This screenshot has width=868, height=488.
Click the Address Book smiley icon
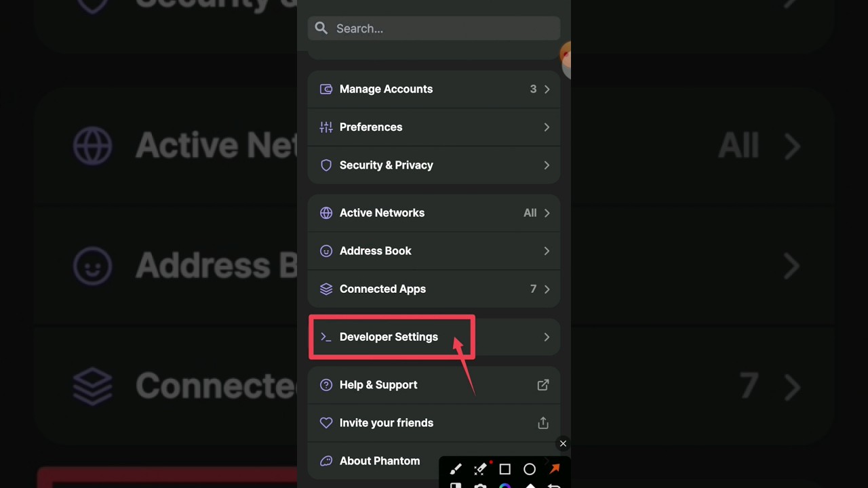[326, 251]
